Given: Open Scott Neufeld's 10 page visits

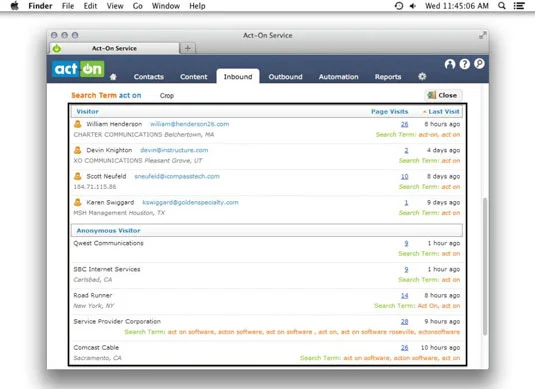Looking at the screenshot, I should (404, 176).
